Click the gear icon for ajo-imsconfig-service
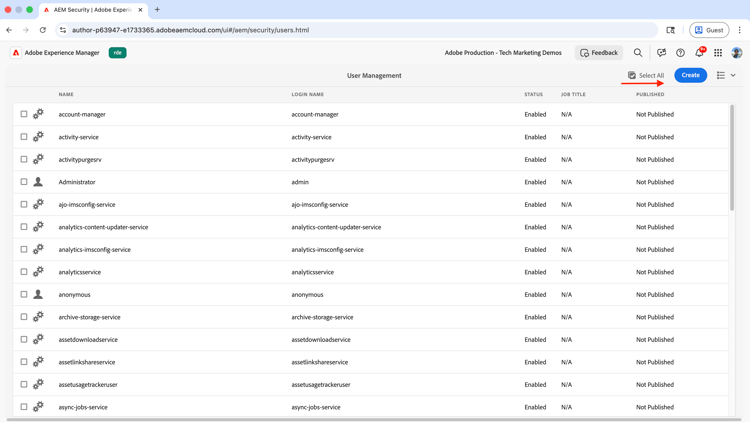The width and height of the screenshot is (750, 422). point(38,204)
